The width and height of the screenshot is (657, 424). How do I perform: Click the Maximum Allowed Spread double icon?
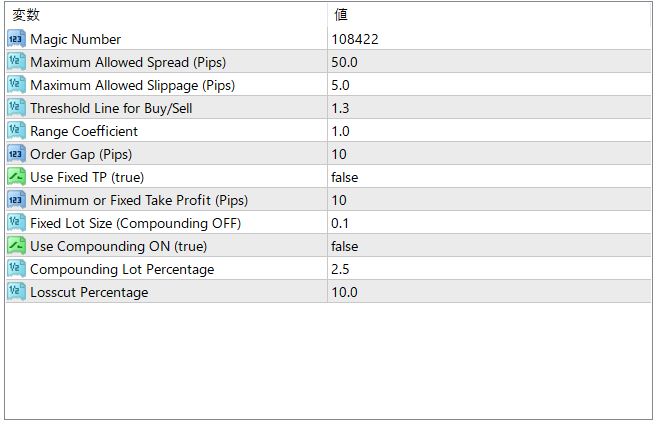pyautogui.click(x=16, y=62)
